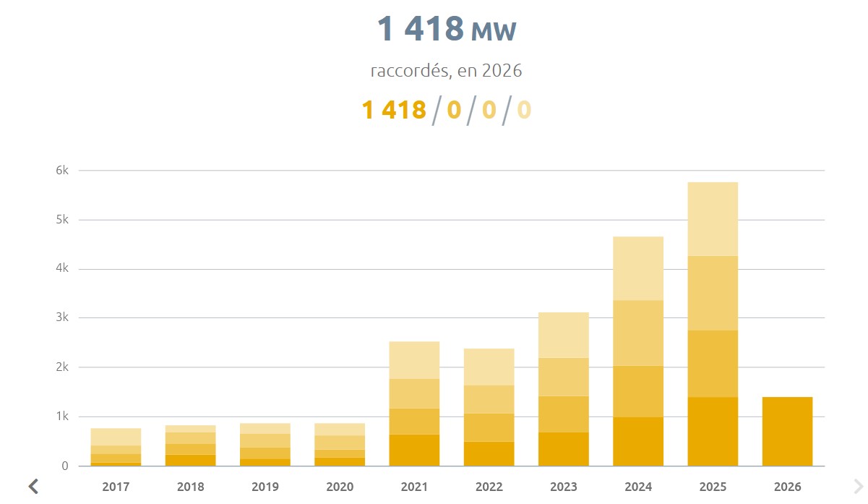The image size is (868, 504).
Task: Click the previous arrow chevron at left
Action: pyautogui.click(x=33, y=487)
